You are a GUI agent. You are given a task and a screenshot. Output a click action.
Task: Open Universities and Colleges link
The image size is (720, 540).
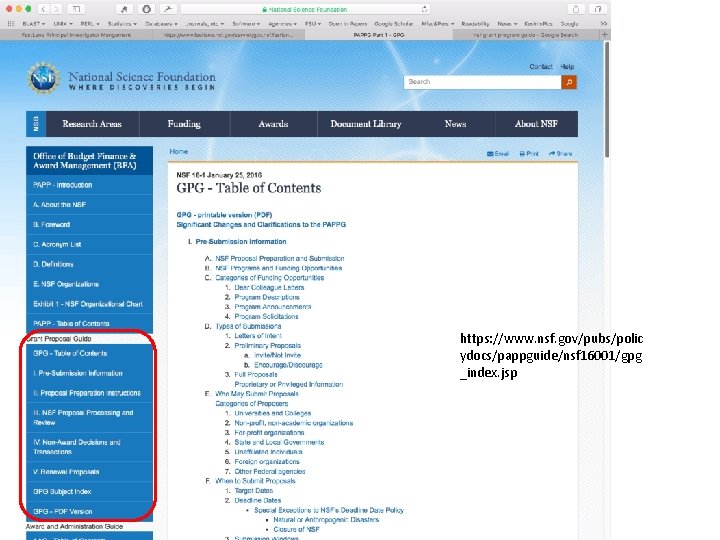click(273, 413)
